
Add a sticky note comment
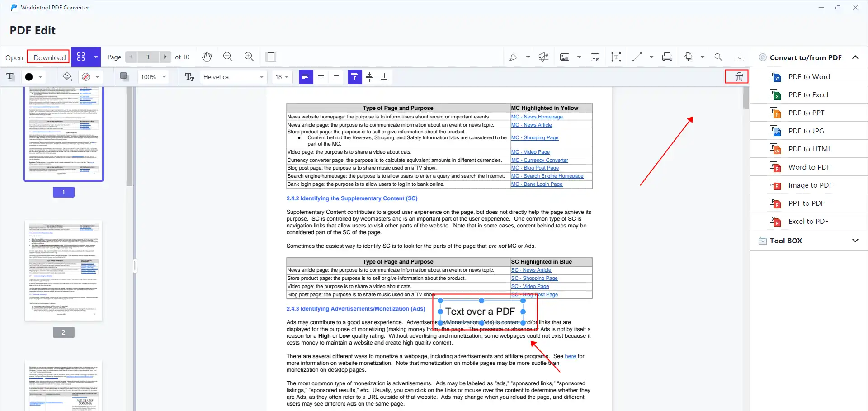pos(595,57)
